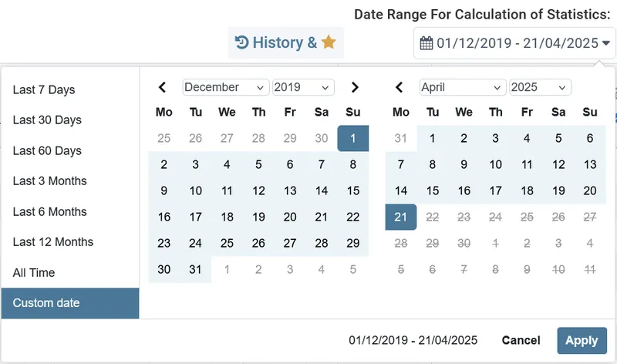Choose Last 30 Days range
617x364 pixels.
[x=47, y=120]
